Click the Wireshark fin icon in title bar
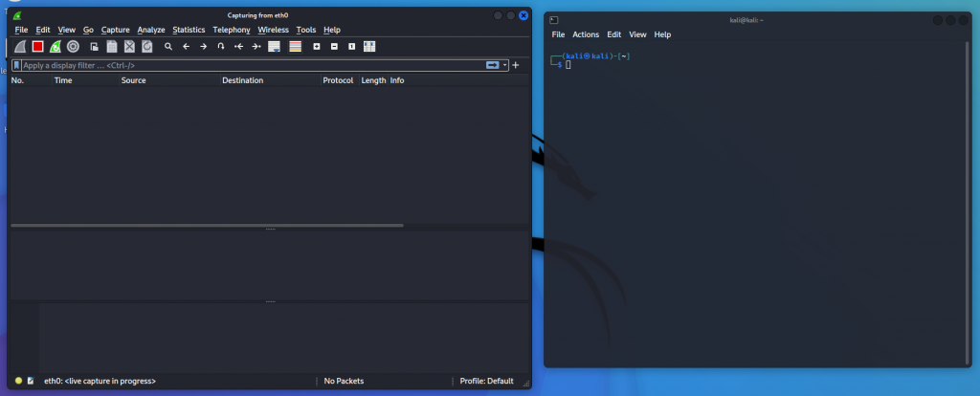The width and height of the screenshot is (980, 396). point(17,15)
